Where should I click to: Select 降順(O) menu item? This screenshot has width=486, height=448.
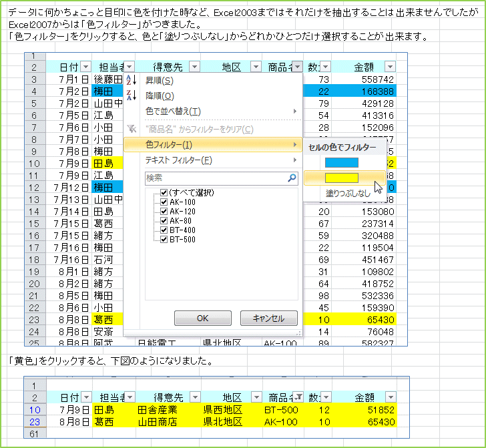[212, 95]
